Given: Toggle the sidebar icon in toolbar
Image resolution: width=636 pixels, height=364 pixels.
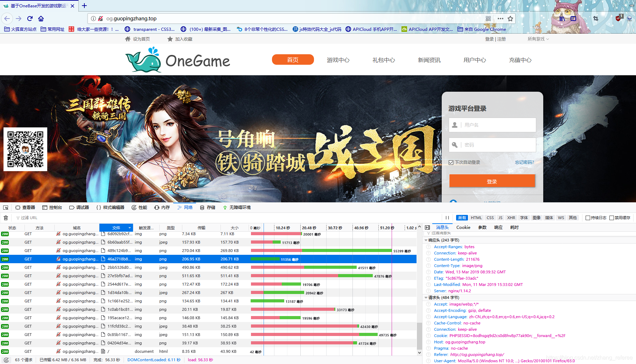Looking at the screenshot, I should pos(573,19).
